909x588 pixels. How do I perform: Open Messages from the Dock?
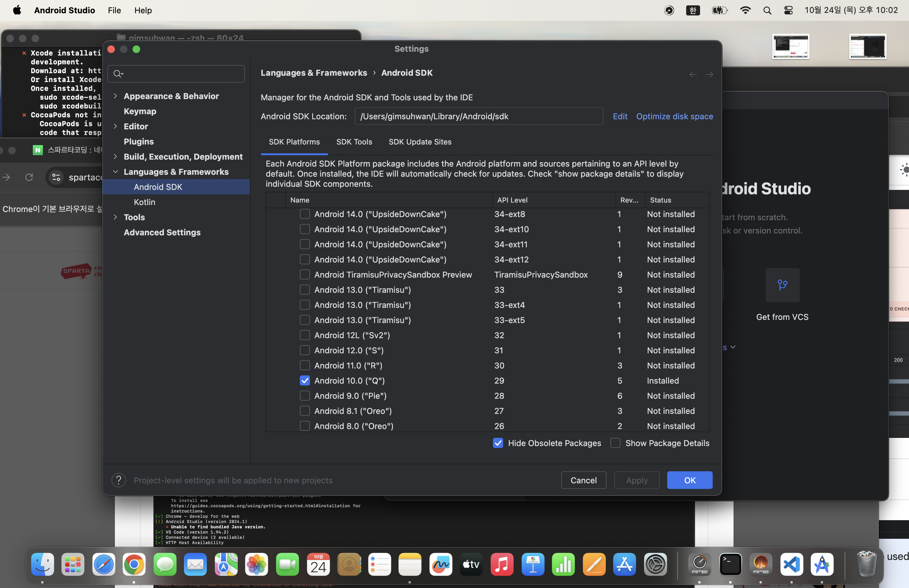point(165,564)
